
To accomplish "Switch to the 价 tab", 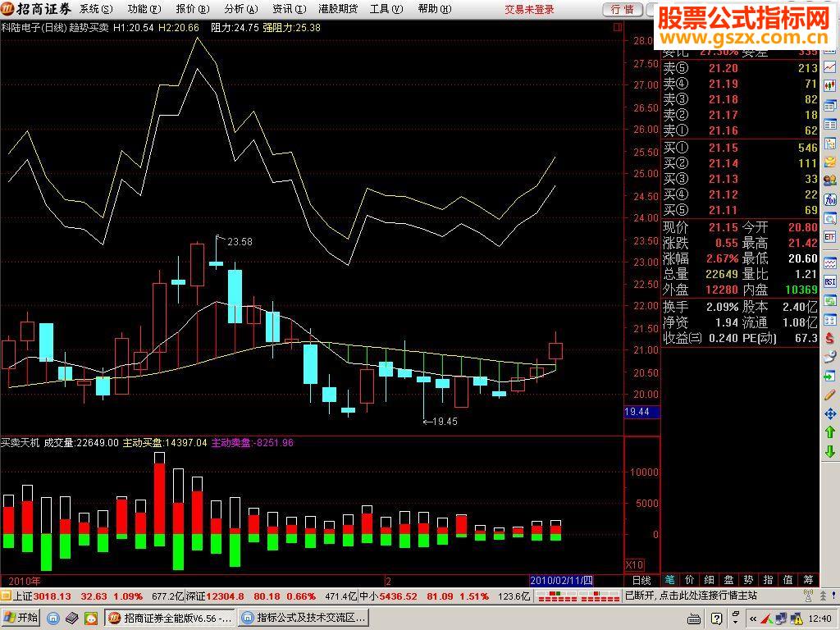I will 689,580.
